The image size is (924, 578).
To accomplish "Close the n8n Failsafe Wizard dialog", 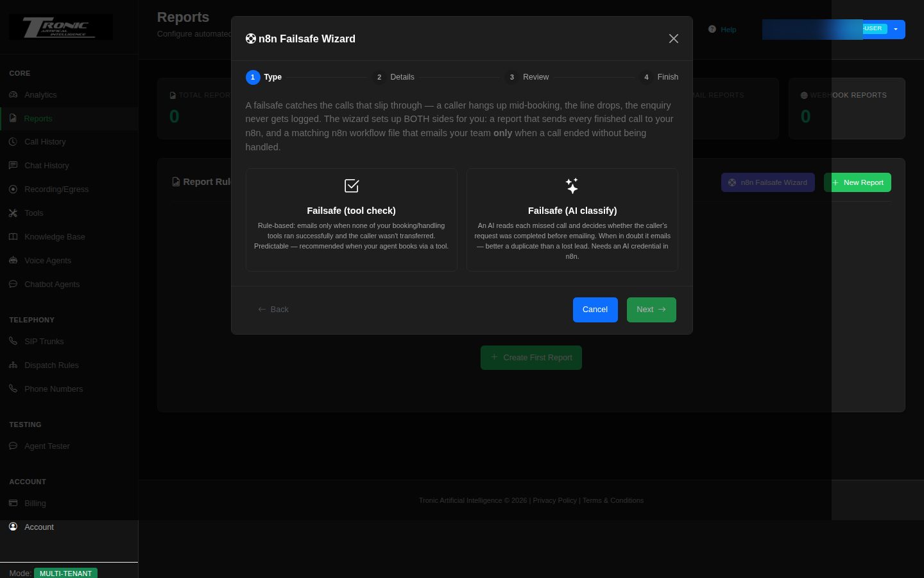I will (x=674, y=39).
